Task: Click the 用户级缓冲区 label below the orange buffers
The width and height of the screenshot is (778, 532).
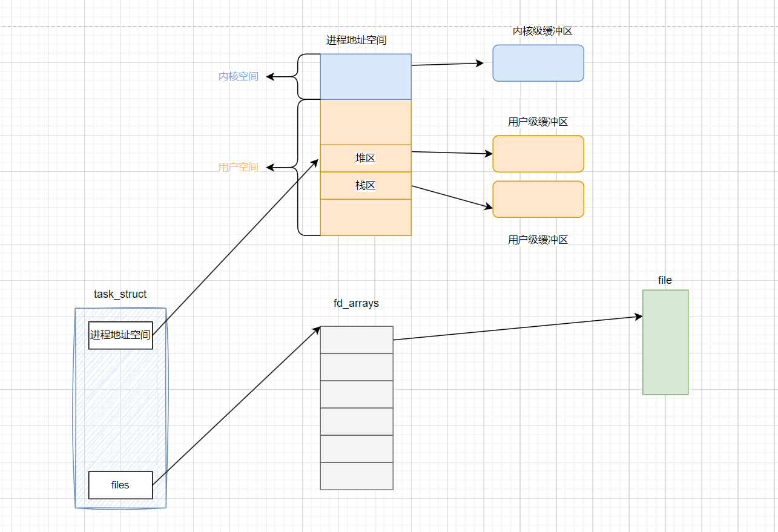Action: click(x=538, y=240)
